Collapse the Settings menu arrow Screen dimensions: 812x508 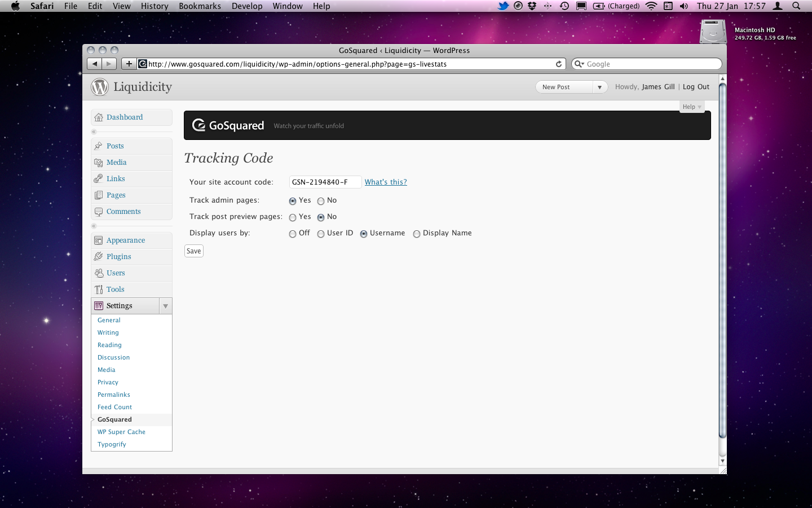(165, 306)
